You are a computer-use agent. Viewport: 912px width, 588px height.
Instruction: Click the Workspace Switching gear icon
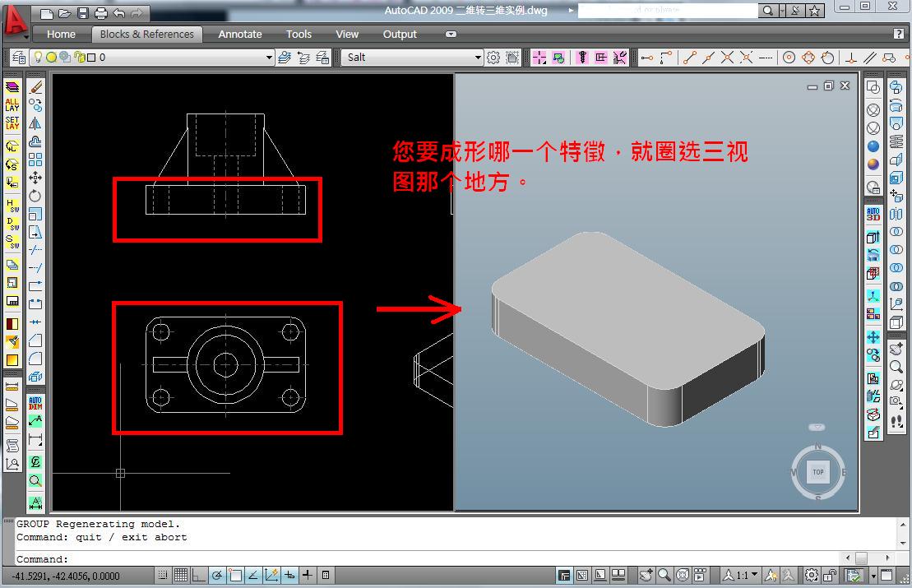(x=812, y=575)
